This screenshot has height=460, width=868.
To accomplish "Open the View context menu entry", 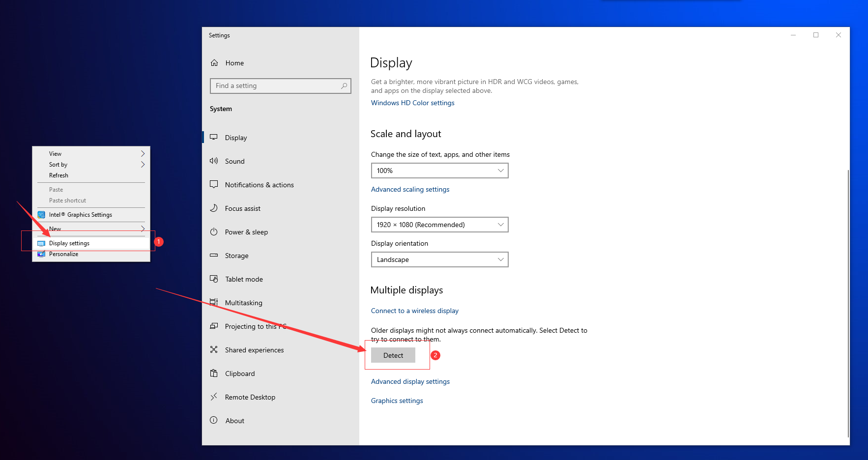I will (91, 154).
